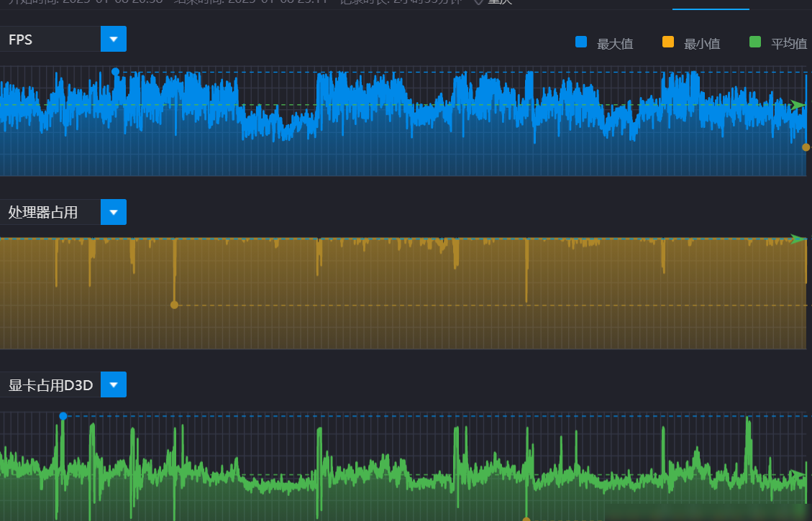Screen dimensions: 812x521
Task: Click the orange 最小值 legend swatch
Action: [668, 42]
